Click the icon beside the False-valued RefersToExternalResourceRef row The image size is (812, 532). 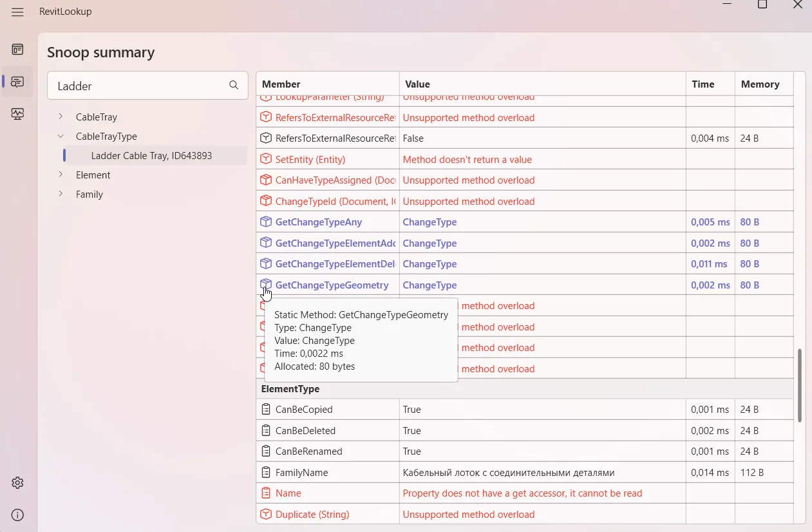coord(265,138)
